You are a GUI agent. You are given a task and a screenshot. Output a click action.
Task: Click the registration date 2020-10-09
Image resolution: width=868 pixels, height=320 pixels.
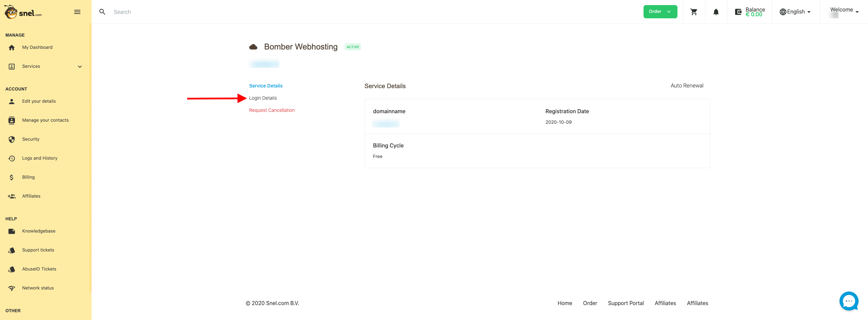[x=558, y=122]
